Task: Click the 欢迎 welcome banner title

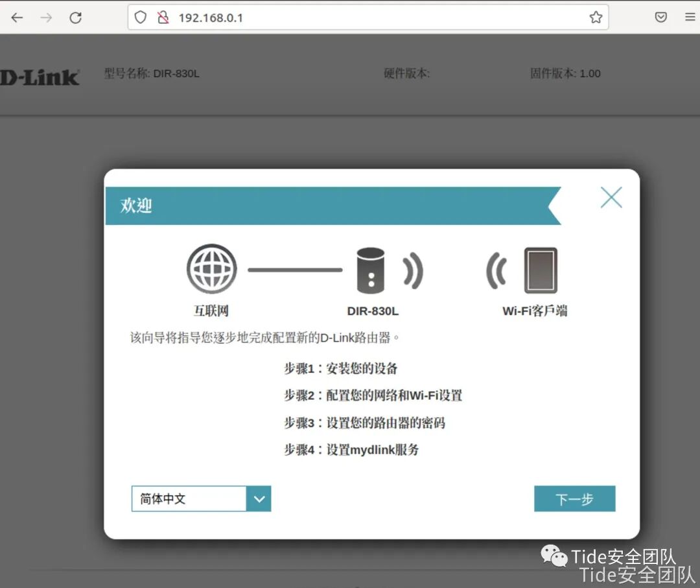Action: tap(136, 206)
